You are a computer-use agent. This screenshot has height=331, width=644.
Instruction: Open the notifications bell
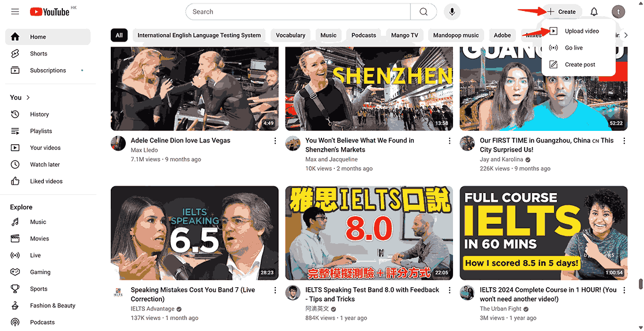pos(594,12)
